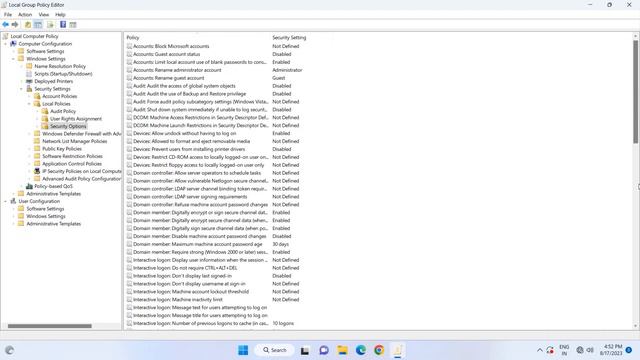Open the clock and date flyout
640x360 pixels.
[x=611, y=350]
